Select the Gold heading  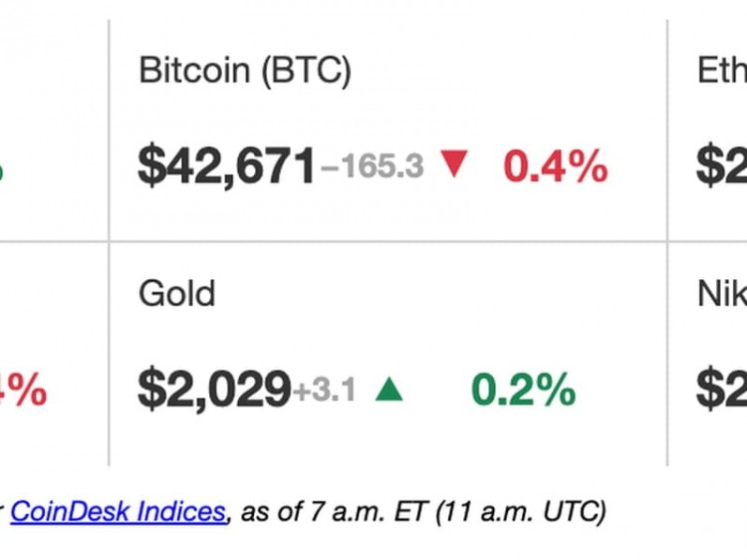tap(176, 293)
